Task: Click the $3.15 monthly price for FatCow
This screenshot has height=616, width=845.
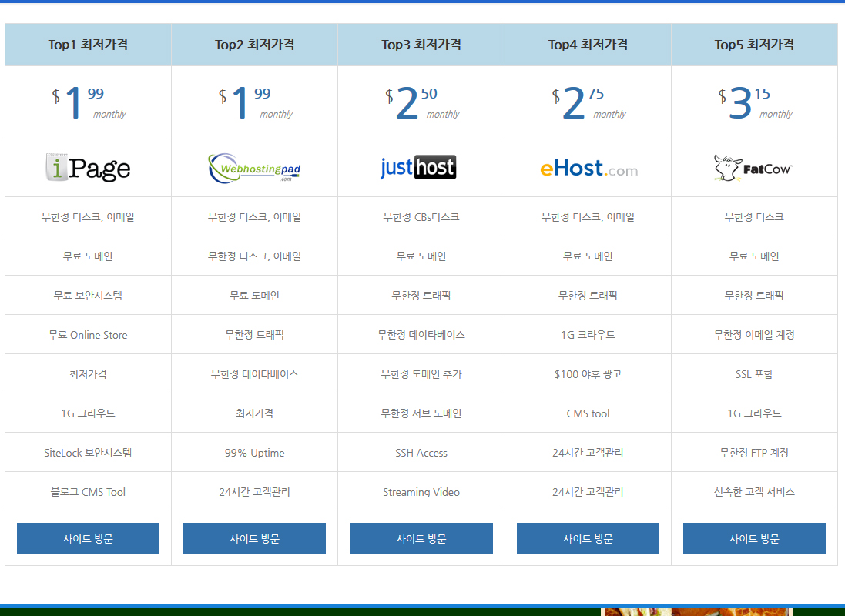Action: [x=754, y=103]
